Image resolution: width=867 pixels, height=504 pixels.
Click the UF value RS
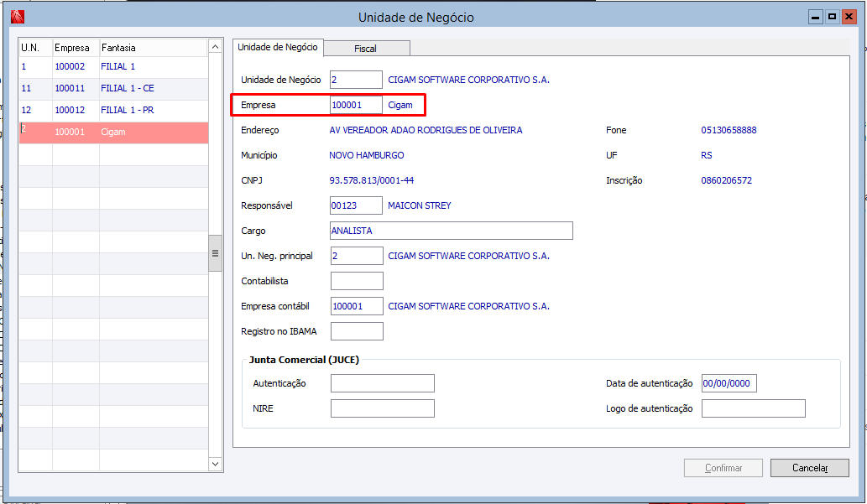[x=707, y=155]
